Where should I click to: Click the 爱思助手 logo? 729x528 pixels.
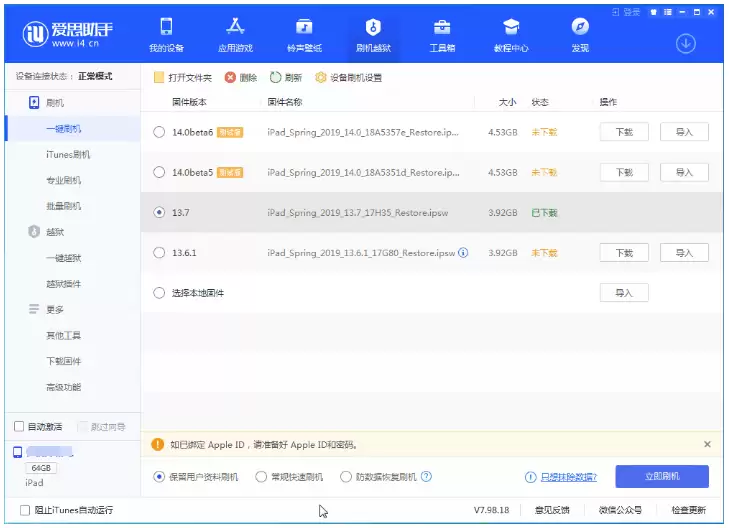[x=67, y=33]
